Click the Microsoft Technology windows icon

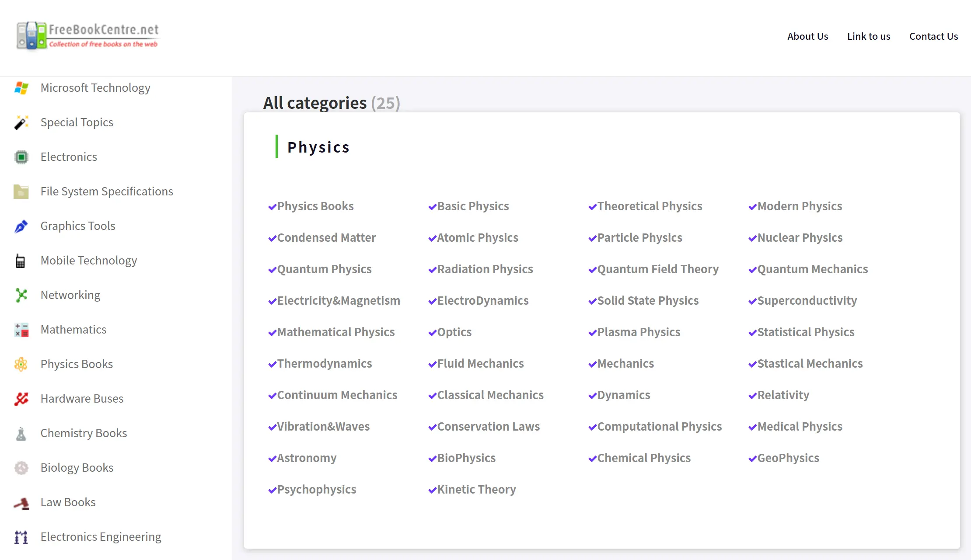(21, 88)
